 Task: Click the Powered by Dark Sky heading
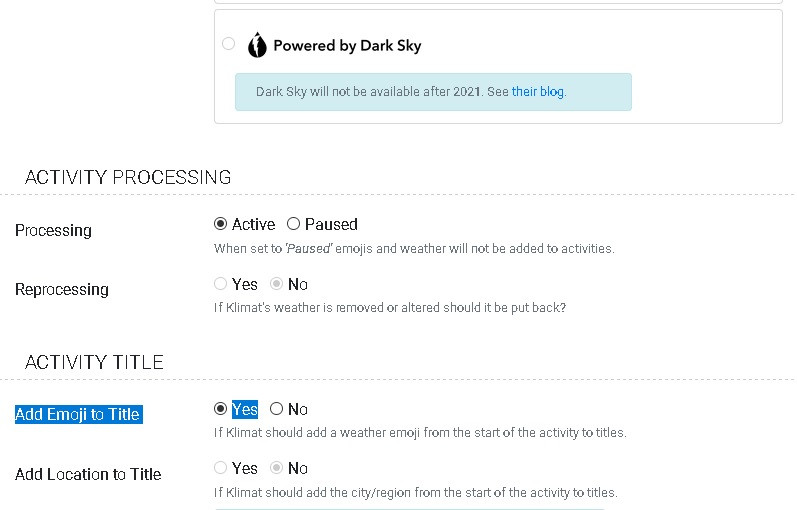click(x=347, y=46)
